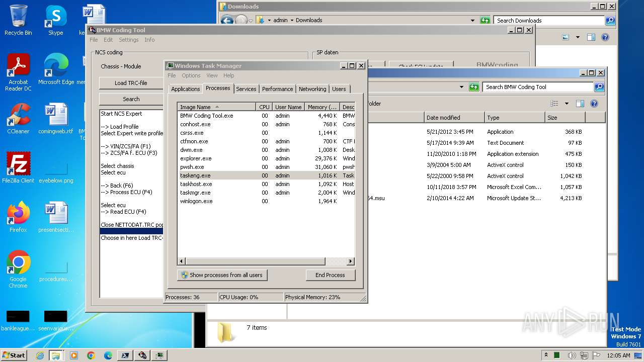Image resolution: width=644 pixels, height=362 pixels.
Task: Toggle preview pane in BMW Coding Tool explorer
Action: [x=580, y=104]
